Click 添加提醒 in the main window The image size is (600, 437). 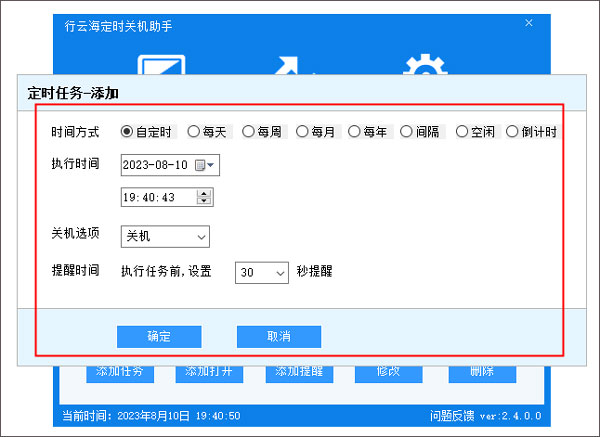coord(299,374)
